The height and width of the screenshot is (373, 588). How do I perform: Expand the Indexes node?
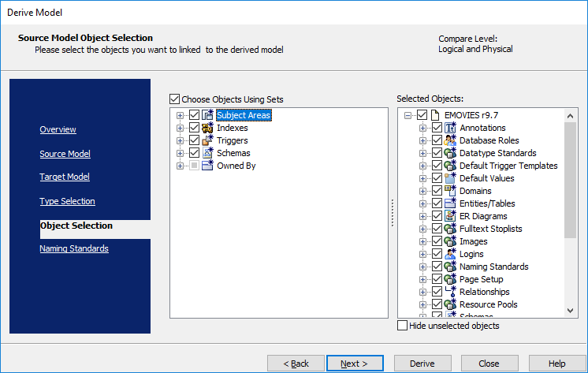[x=180, y=128]
